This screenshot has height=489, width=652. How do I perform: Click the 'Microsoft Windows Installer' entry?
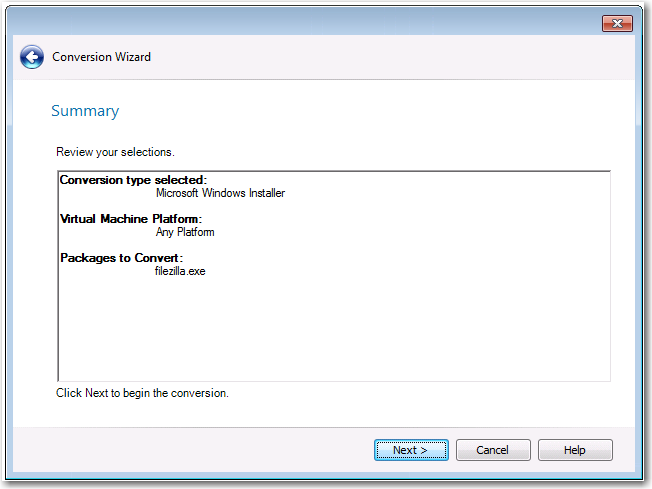coord(220,193)
